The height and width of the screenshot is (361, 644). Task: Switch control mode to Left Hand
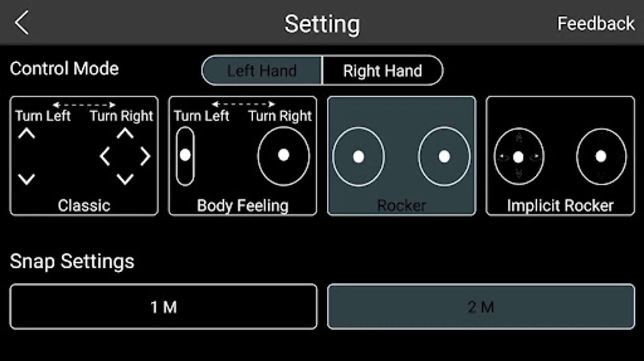262,71
